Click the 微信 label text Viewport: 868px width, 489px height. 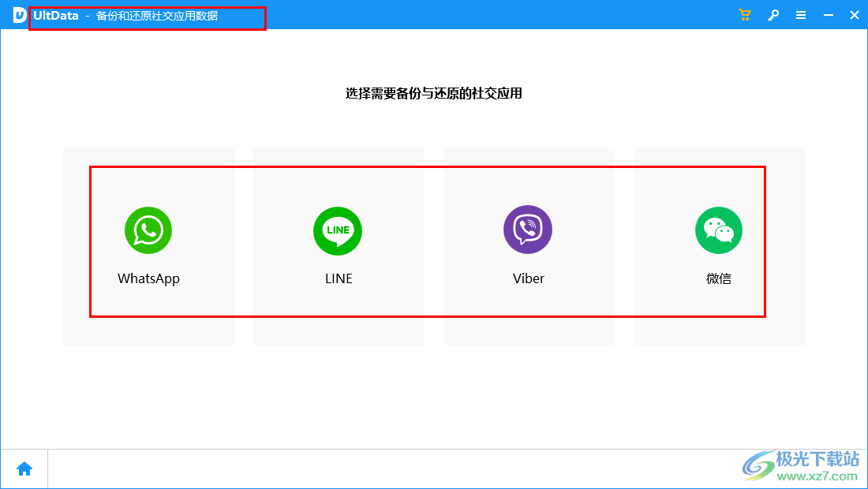click(x=719, y=278)
